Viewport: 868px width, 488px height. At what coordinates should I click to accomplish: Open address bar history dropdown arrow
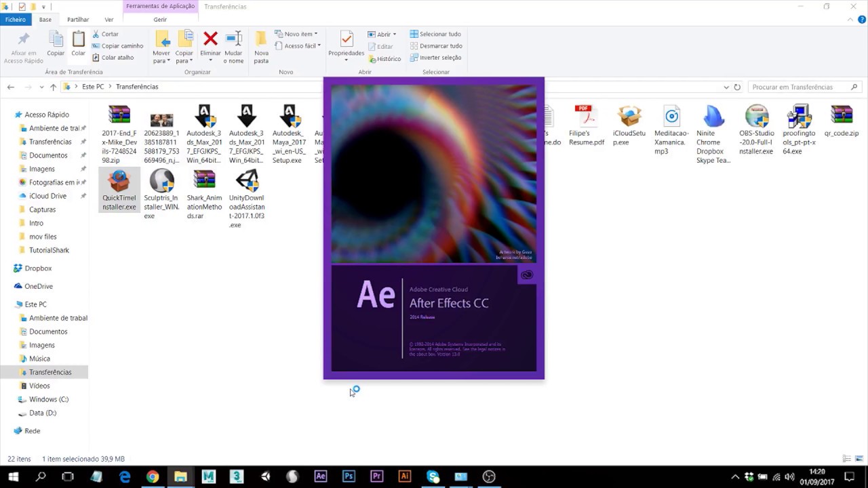click(726, 87)
